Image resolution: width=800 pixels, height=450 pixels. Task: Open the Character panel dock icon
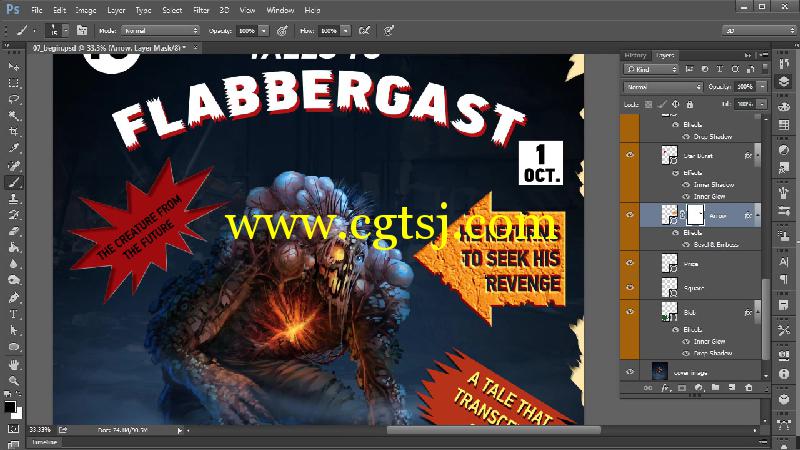(x=784, y=262)
